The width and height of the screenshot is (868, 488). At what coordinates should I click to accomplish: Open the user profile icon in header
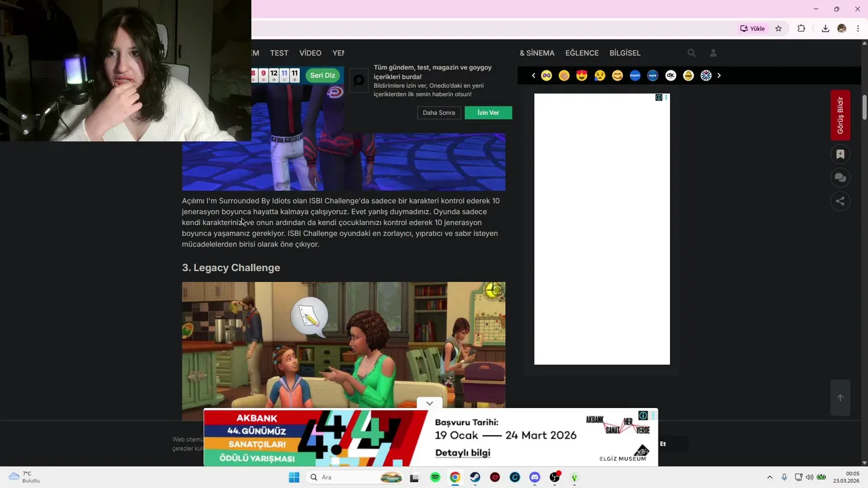coord(713,53)
